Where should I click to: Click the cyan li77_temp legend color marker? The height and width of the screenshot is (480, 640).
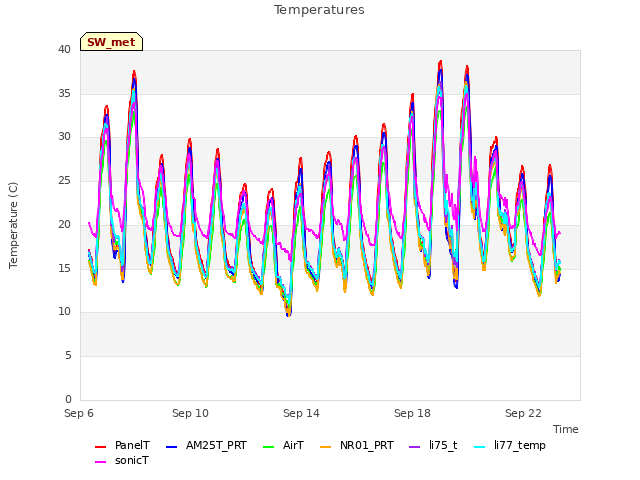[x=480, y=446]
